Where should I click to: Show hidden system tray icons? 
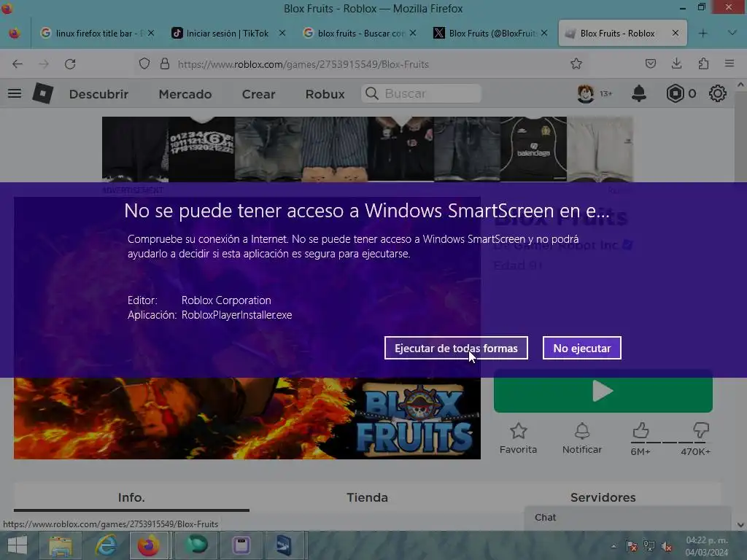click(x=614, y=546)
